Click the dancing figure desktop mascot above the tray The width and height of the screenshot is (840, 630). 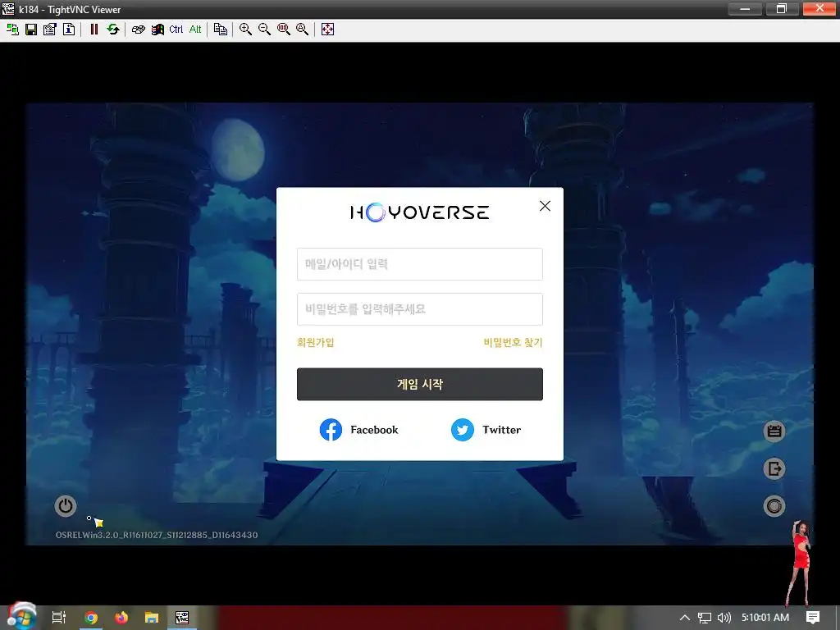click(801, 561)
